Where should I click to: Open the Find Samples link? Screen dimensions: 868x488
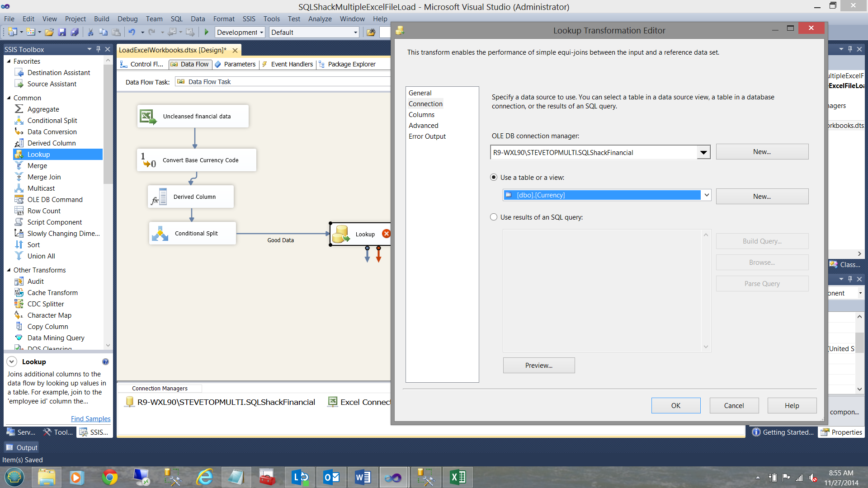click(x=90, y=419)
